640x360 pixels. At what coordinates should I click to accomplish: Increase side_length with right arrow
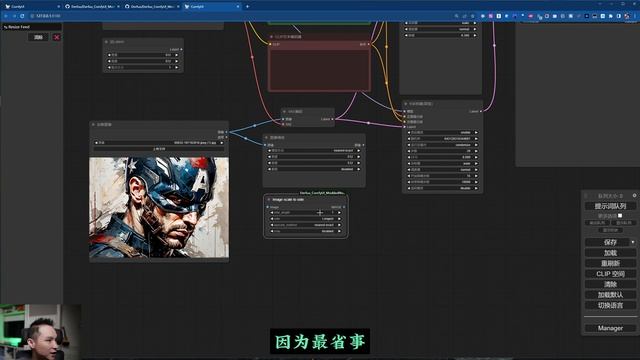coord(339,213)
